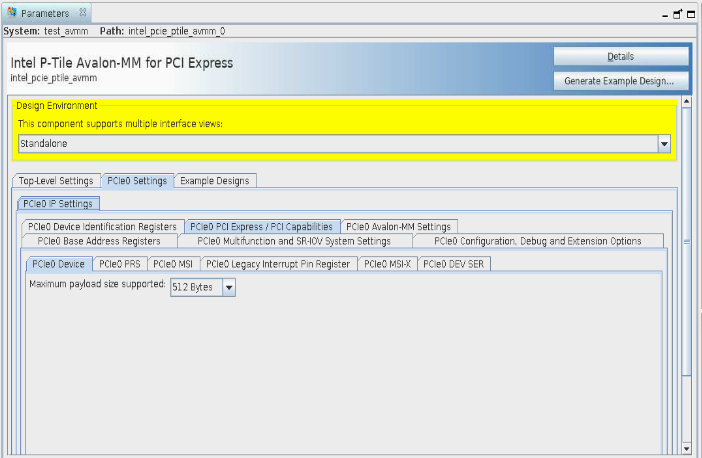Close the Parameters tab
Viewport: 702px width, 458px height.
pyautogui.click(x=83, y=13)
